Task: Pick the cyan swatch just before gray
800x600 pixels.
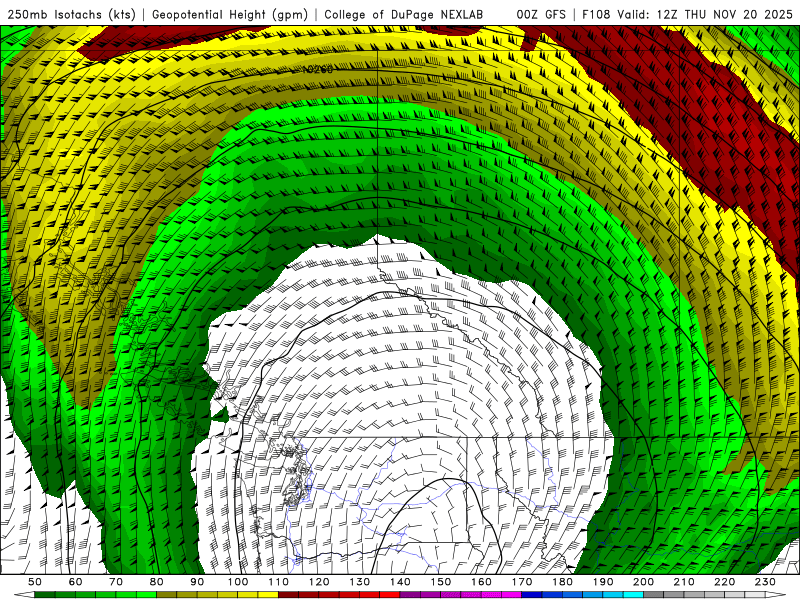Action: pos(633,595)
